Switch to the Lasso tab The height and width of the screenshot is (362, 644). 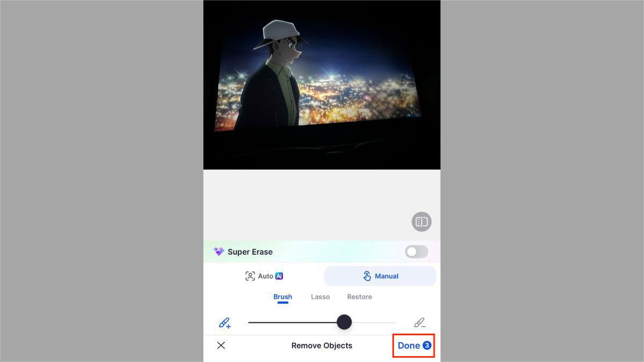(x=320, y=297)
